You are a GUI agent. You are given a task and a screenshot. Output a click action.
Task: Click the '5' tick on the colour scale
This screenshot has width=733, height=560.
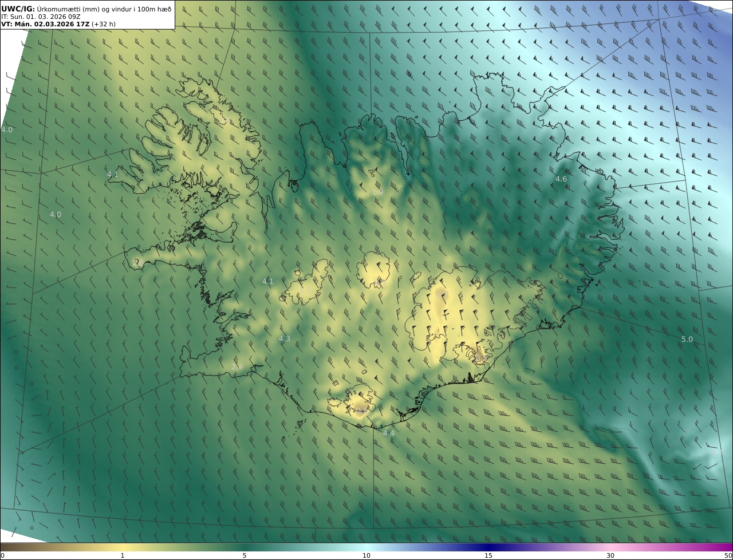[x=245, y=556]
